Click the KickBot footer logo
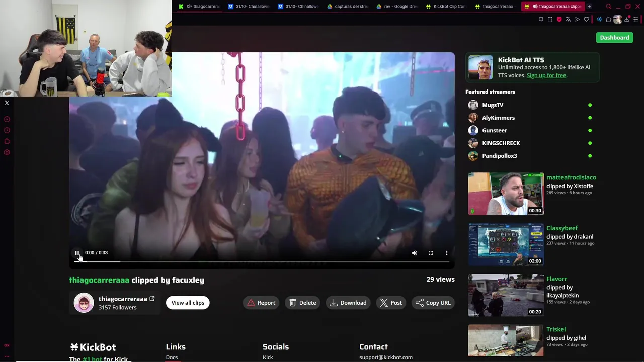The image size is (644, 362). [x=93, y=347]
